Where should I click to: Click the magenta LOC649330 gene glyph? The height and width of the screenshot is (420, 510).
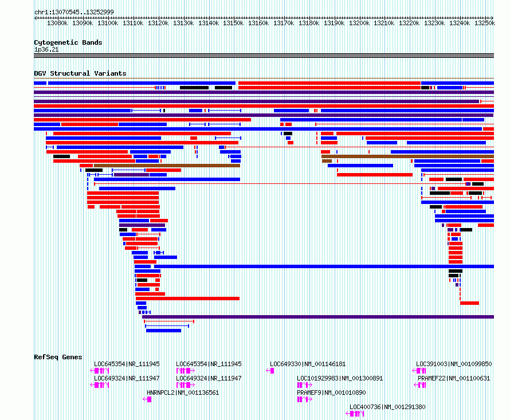coord(270,371)
